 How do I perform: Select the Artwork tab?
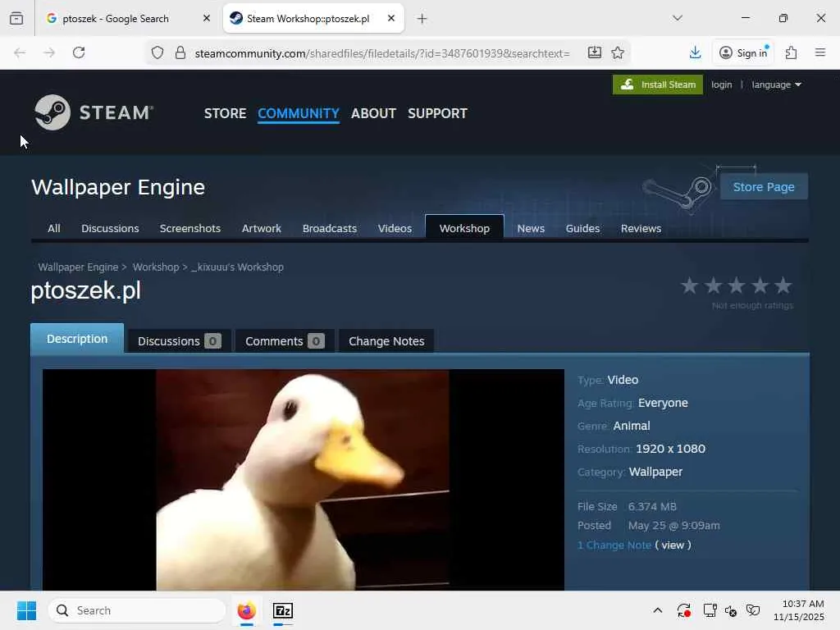click(262, 228)
